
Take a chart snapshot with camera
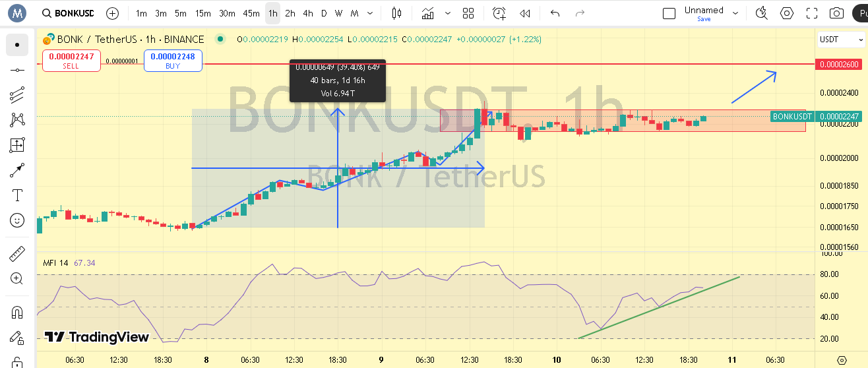point(837,13)
